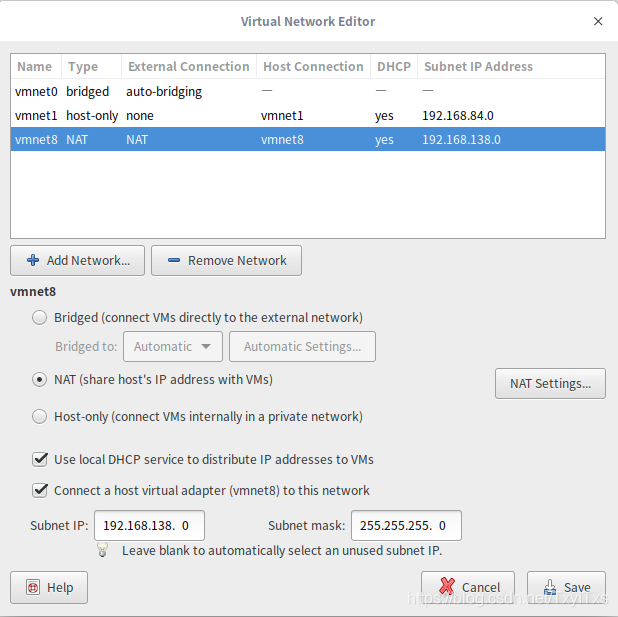Close the Virtual Network Editor window

coord(598,21)
